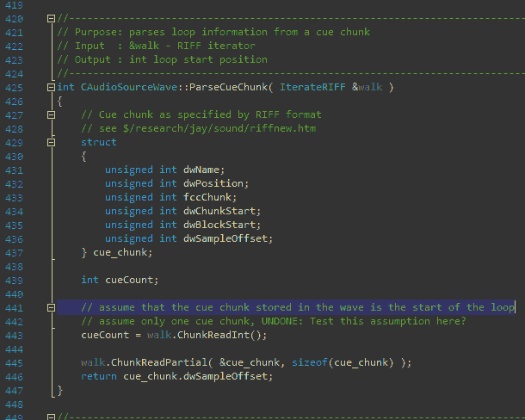The width and height of the screenshot is (525, 420).
Task: Collapse the struct block at line 429
Action: [51, 142]
